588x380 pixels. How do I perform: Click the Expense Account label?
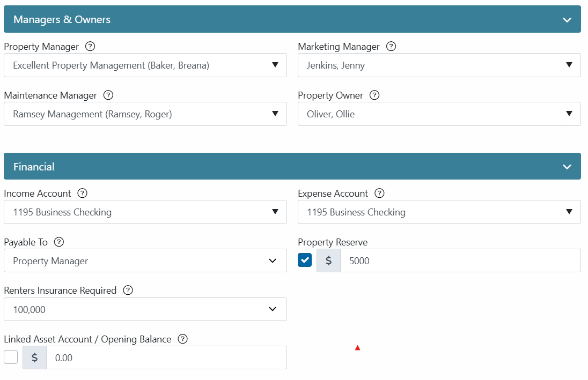(333, 193)
